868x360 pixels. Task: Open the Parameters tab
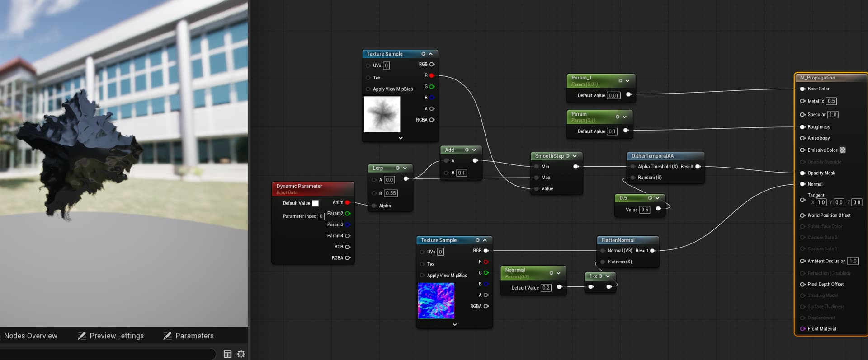[194, 336]
